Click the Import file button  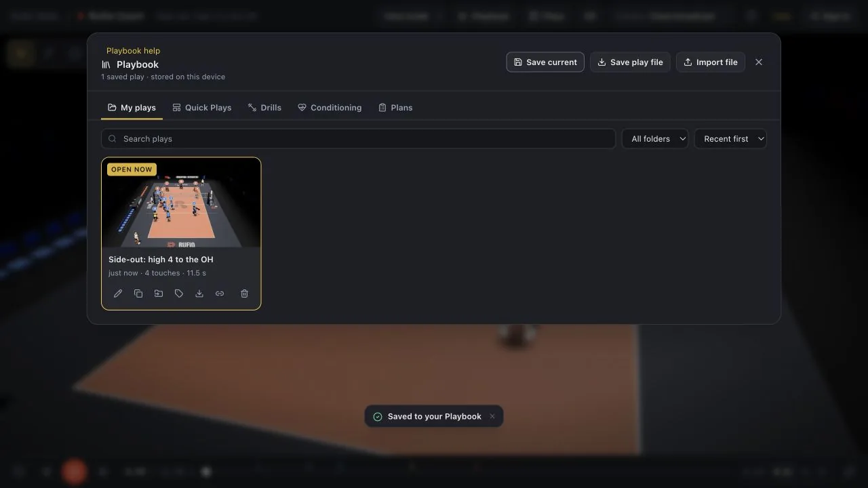711,62
